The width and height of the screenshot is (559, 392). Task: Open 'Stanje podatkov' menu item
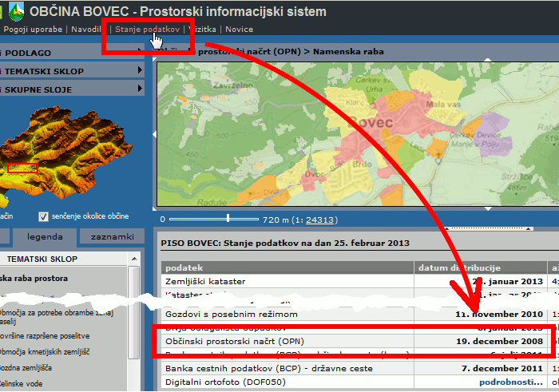147,29
